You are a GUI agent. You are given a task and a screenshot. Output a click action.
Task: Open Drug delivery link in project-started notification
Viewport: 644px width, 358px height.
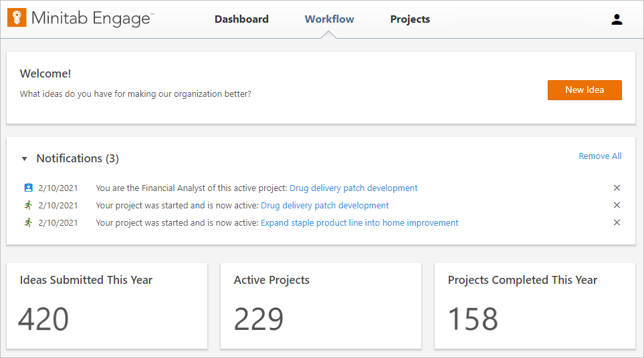tap(324, 205)
